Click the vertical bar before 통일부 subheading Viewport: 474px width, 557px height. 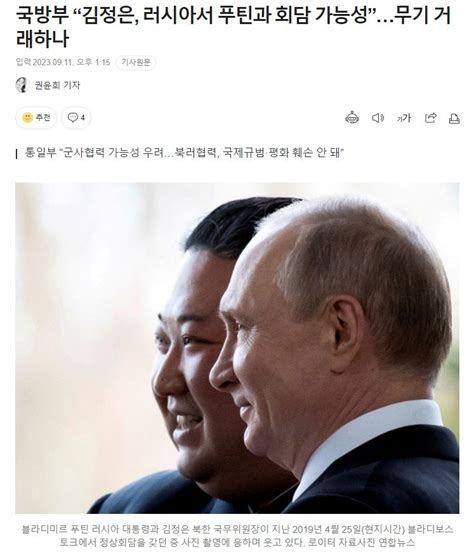(17, 154)
